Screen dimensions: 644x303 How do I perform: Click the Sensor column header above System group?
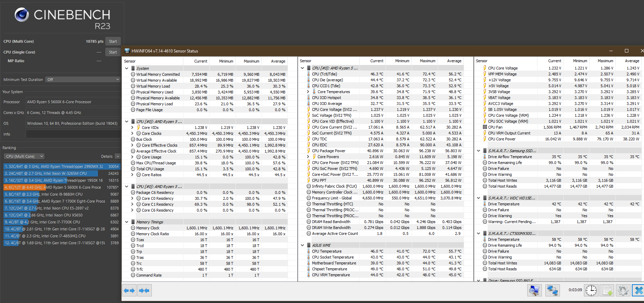[130, 61]
